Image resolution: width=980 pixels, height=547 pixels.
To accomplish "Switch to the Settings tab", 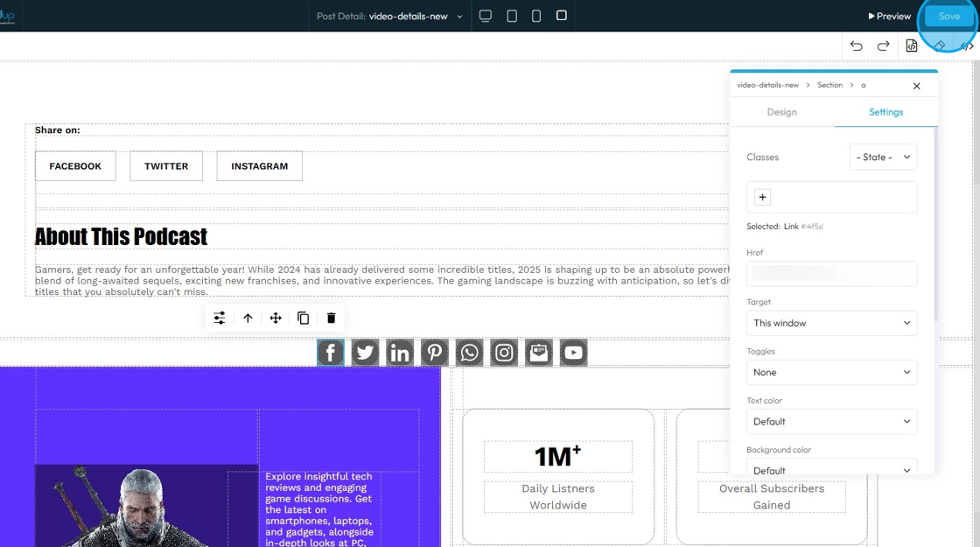I will (x=885, y=112).
